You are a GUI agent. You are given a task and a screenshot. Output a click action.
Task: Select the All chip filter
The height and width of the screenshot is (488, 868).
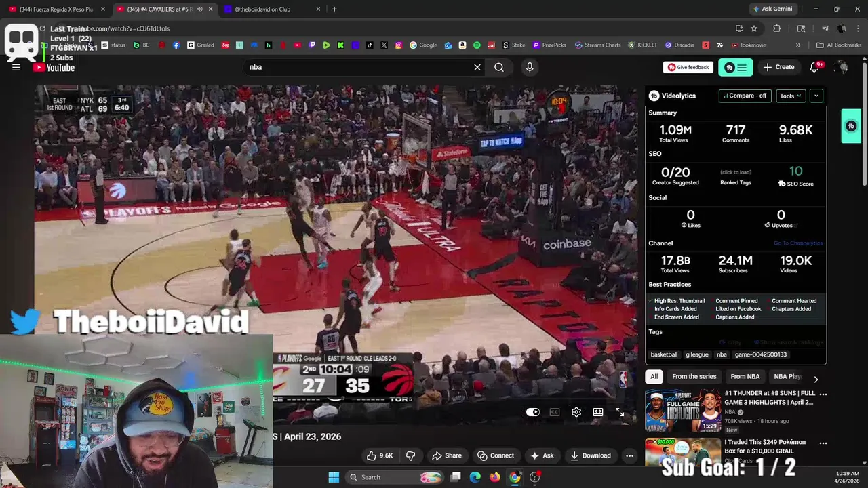[x=654, y=376]
